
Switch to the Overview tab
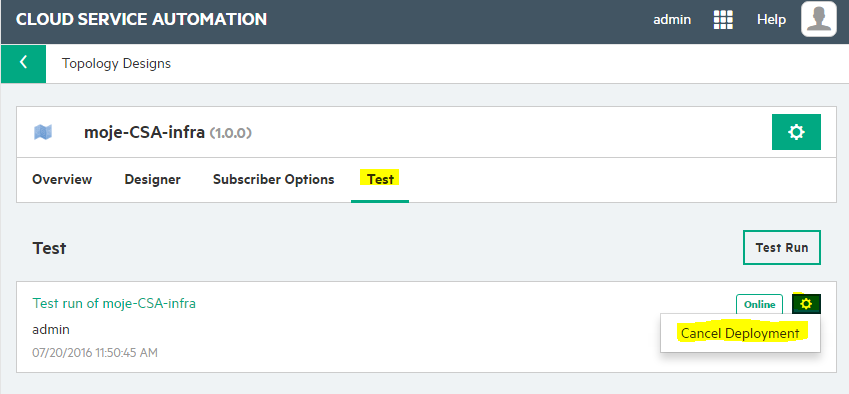pyautogui.click(x=62, y=179)
